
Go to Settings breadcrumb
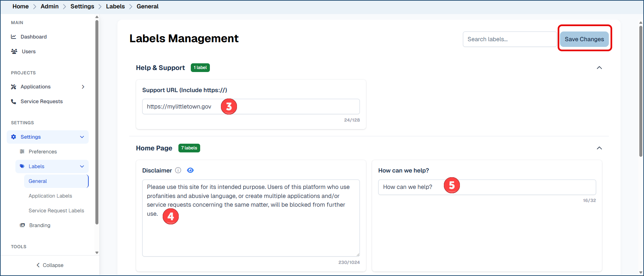click(82, 6)
